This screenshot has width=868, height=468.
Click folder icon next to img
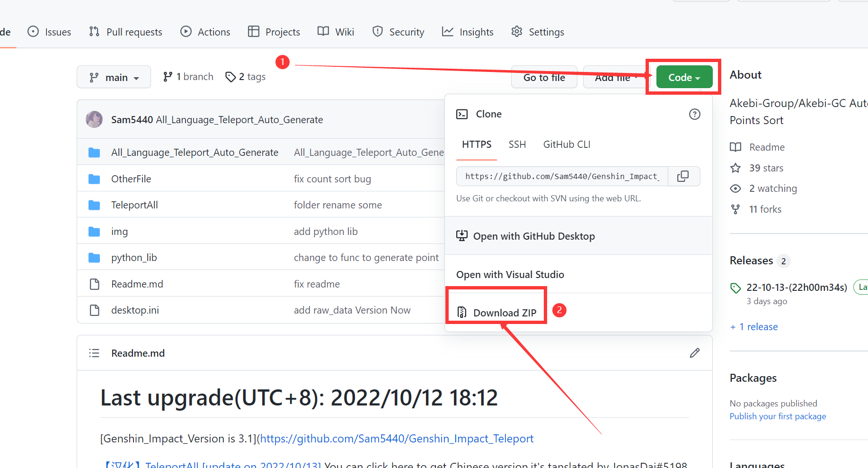(94, 232)
